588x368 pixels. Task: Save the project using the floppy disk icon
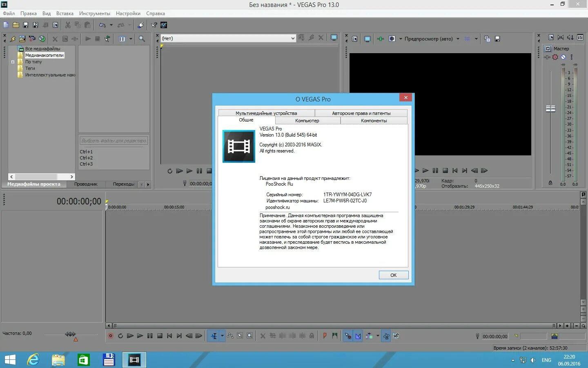26,25
